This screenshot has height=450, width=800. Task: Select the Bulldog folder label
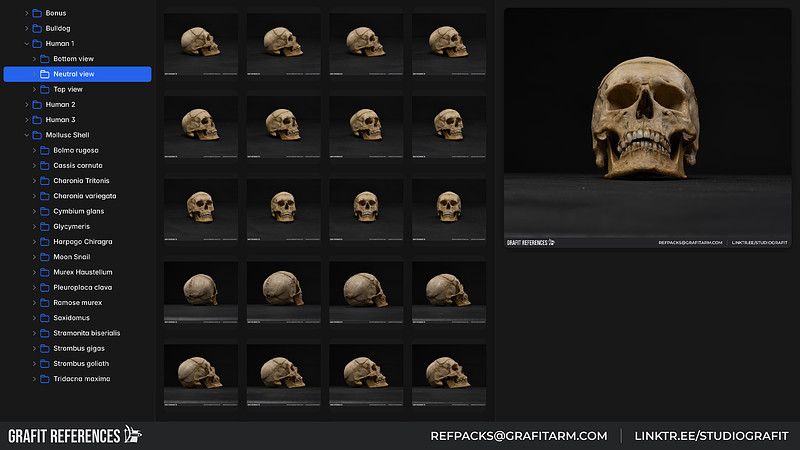58,29
